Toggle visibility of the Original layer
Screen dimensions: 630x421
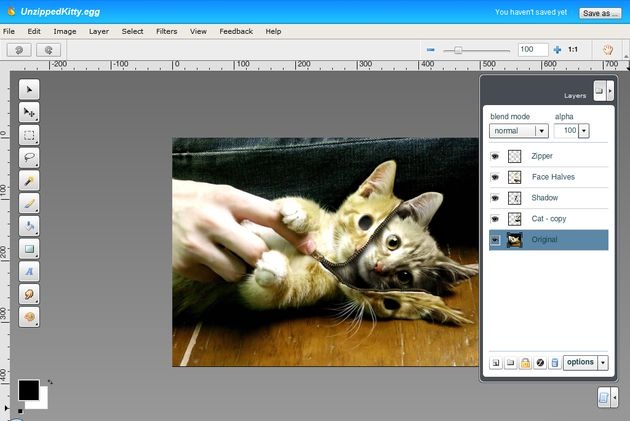click(495, 240)
